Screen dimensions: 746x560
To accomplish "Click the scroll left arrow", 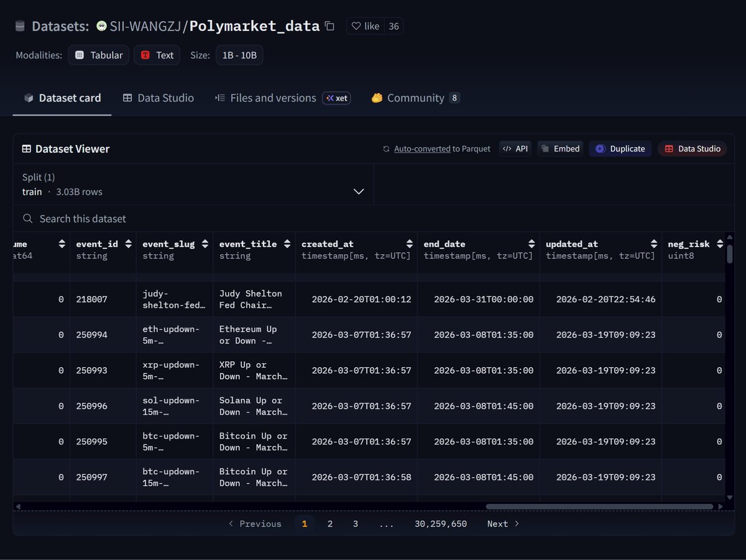I will click(x=17, y=507).
